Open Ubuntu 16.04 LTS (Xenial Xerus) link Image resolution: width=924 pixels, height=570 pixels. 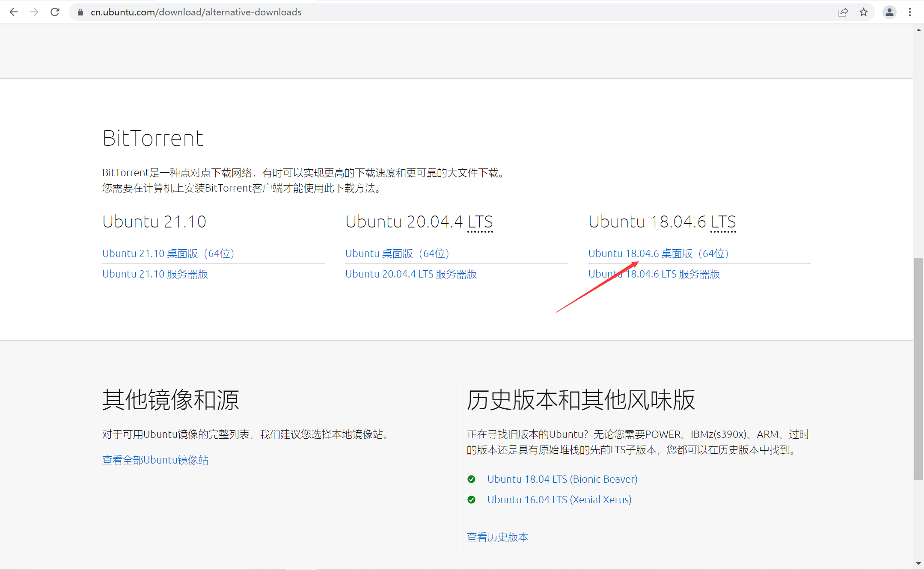(559, 500)
